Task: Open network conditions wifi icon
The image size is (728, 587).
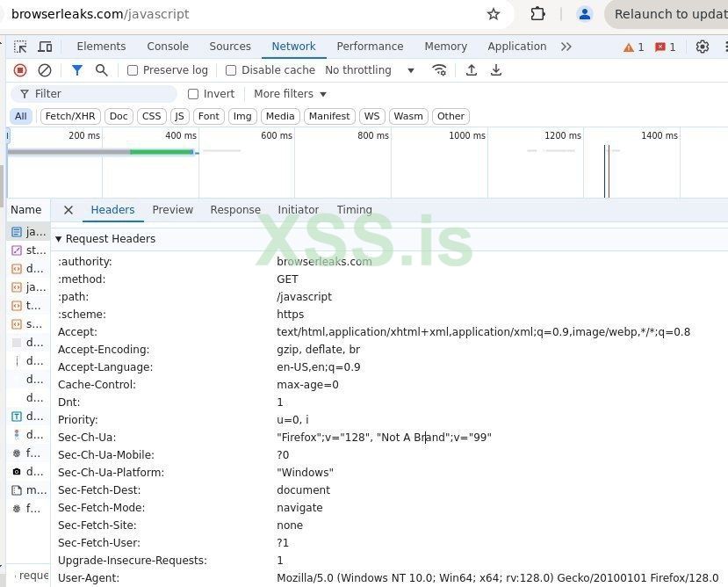Action: tap(439, 70)
